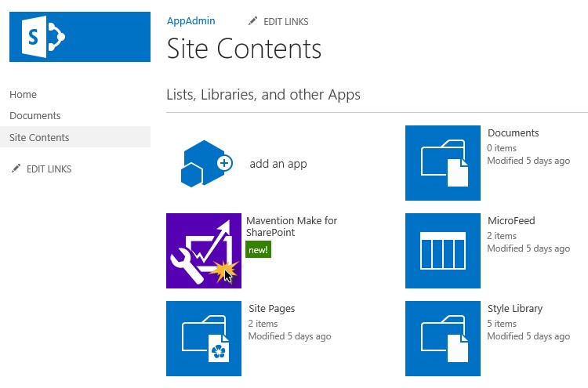The image size is (588, 388).
Task: Click the green 'new!' badge
Action: click(259, 250)
